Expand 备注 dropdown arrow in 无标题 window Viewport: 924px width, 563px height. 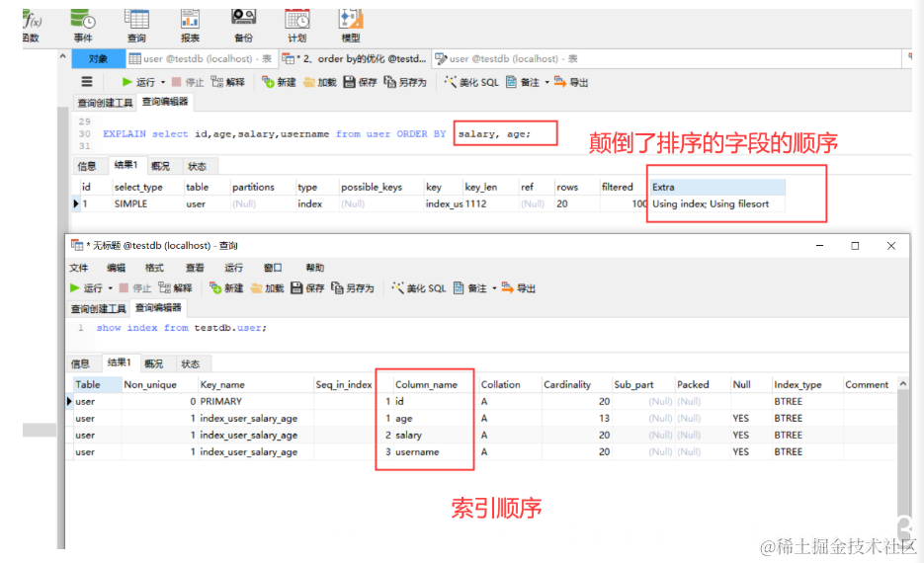point(494,288)
